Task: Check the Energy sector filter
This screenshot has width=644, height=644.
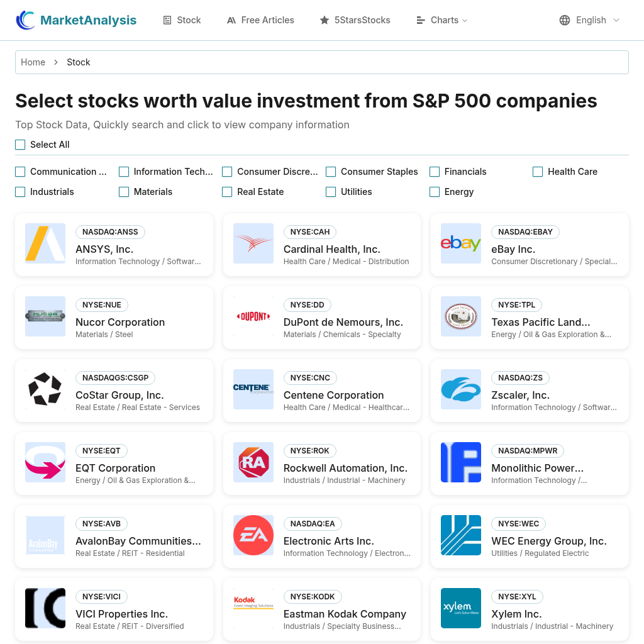Action: coord(435,192)
